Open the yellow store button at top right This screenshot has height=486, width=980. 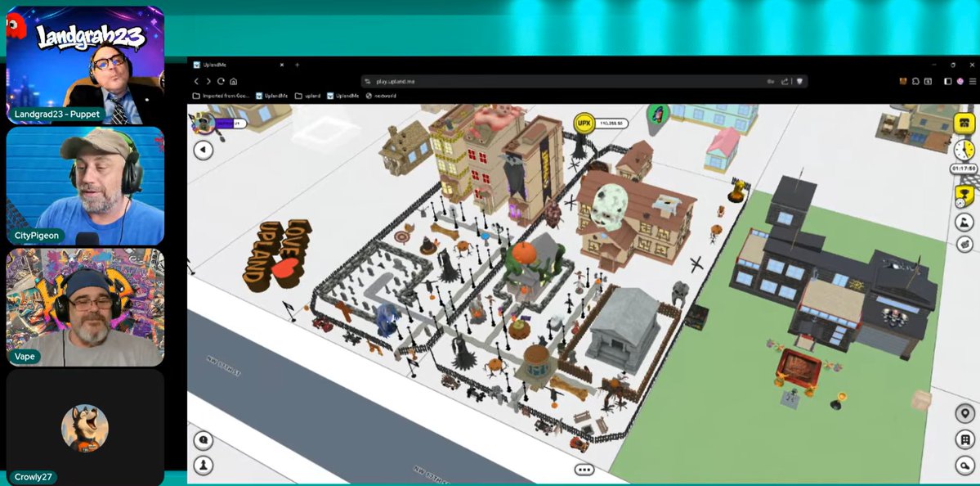(964, 124)
